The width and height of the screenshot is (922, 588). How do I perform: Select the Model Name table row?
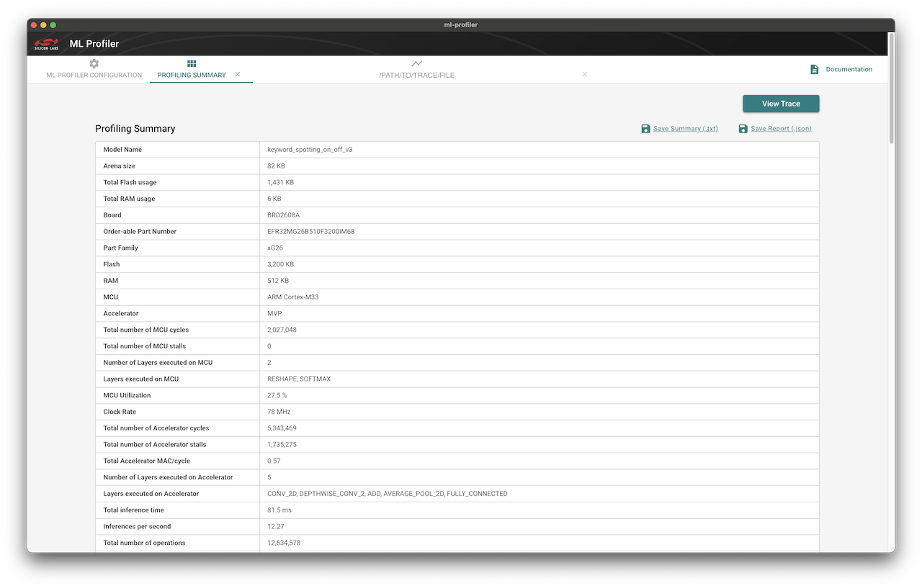457,149
